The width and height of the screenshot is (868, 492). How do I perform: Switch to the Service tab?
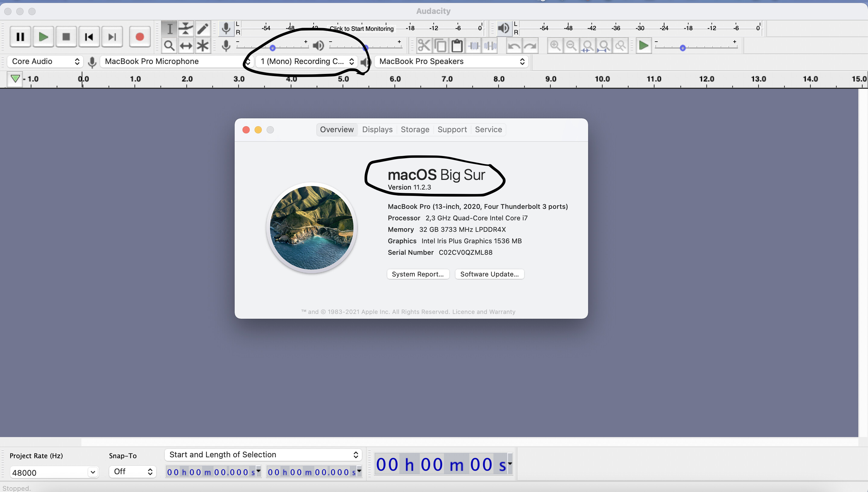coord(488,129)
